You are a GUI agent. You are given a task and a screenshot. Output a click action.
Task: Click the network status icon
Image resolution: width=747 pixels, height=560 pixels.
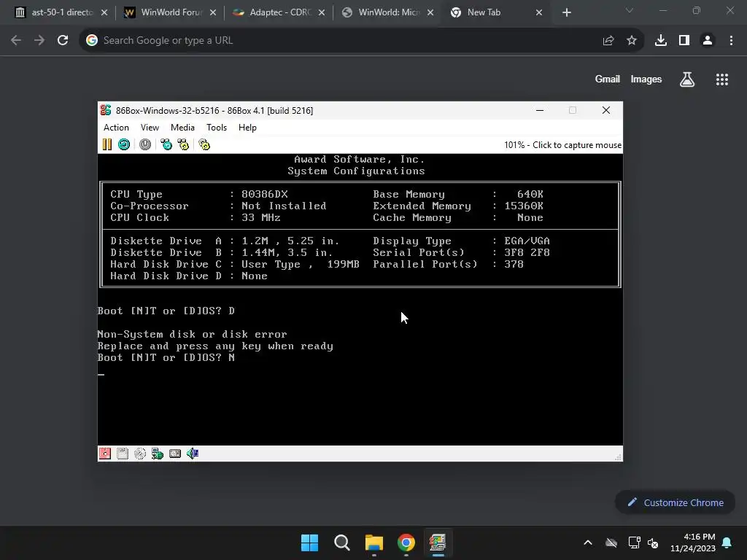pyautogui.click(x=158, y=454)
